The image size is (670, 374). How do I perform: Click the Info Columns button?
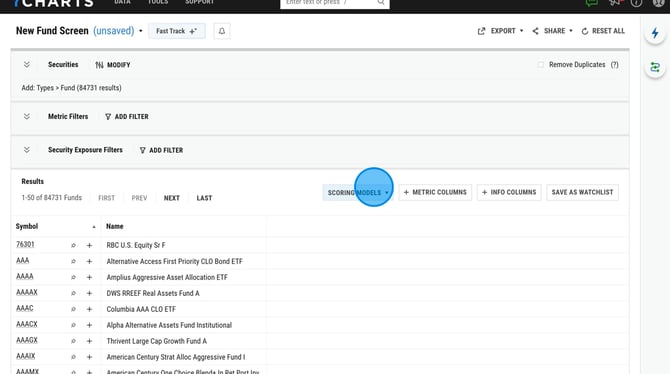[x=509, y=192]
